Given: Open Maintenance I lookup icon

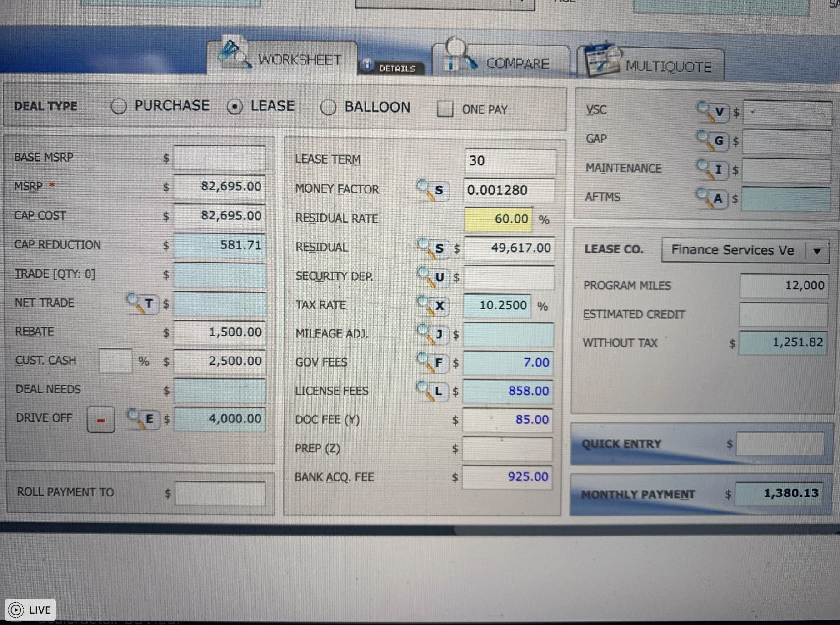Looking at the screenshot, I should coord(712,170).
